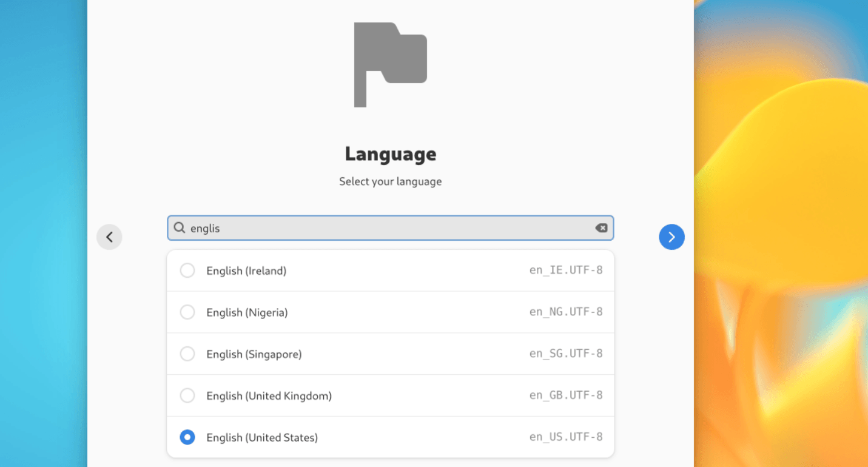The image size is (868, 467).
Task: Click the 'English (United States)' label text
Action: coord(262,438)
